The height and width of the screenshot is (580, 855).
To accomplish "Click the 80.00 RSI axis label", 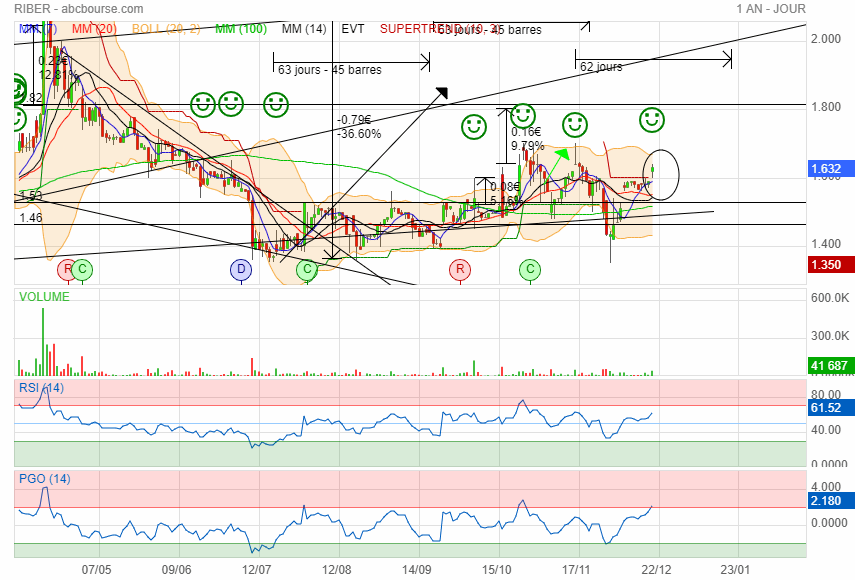I will click(x=826, y=394).
